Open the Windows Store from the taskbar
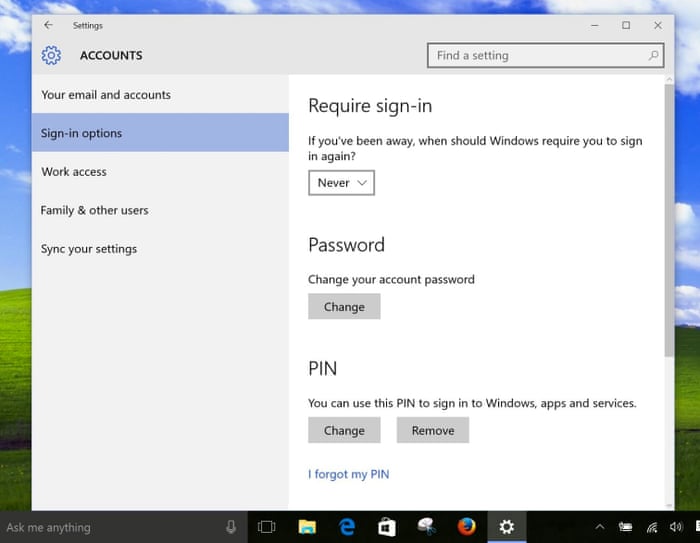 387,527
